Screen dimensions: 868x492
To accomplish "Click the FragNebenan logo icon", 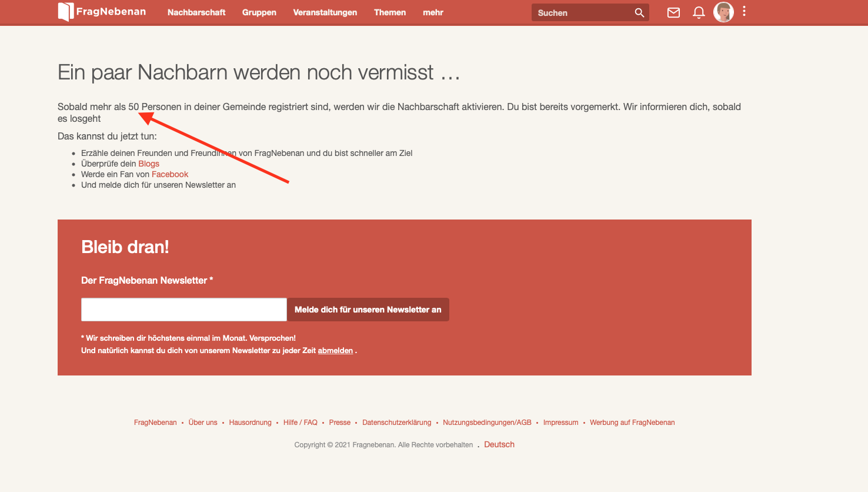I will 66,12.
